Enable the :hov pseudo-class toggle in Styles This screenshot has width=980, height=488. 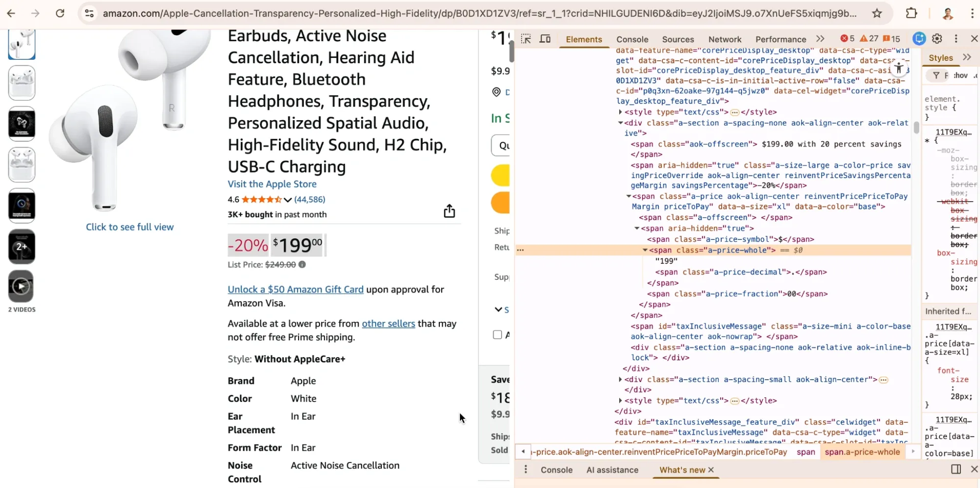click(x=960, y=75)
